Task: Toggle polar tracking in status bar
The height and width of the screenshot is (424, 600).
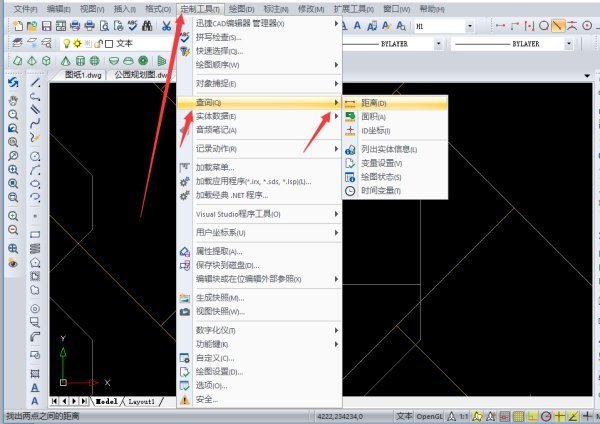Action: coord(546,416)
